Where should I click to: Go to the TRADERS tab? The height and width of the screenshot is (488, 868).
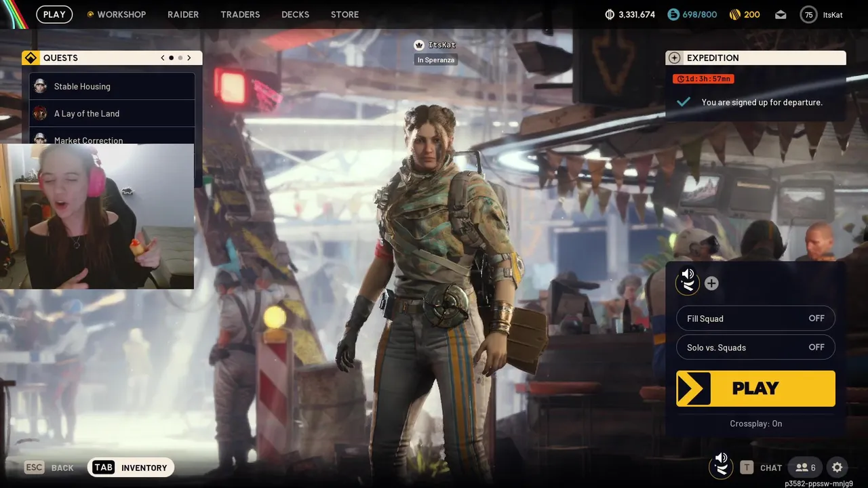pyautogui.click(x=240, y=14)
